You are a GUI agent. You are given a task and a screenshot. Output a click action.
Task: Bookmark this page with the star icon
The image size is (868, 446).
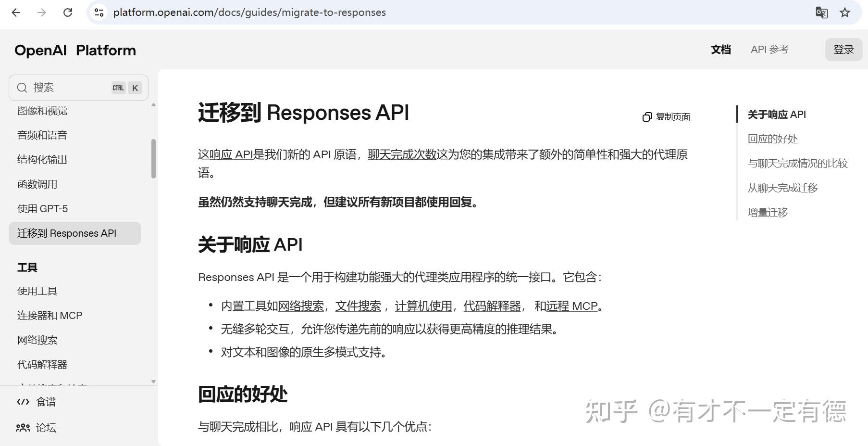pos(844,13)
